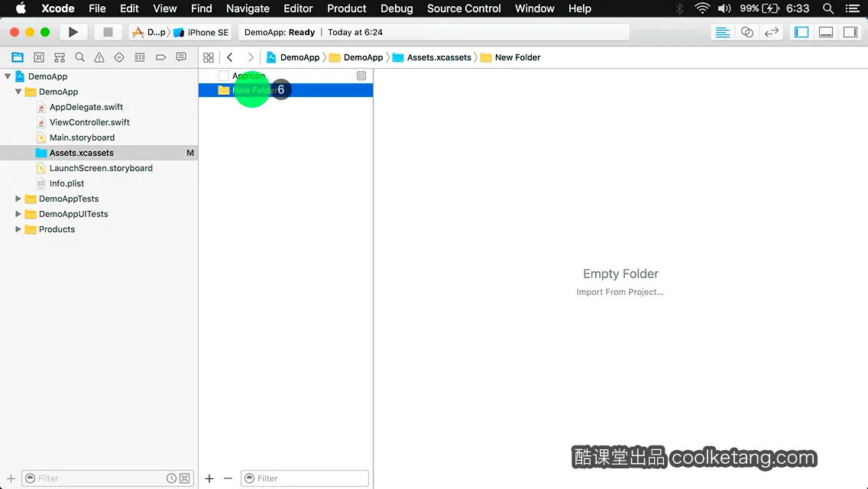Toggle the Utilities pane
868x489 pixels.
[x=850, y=32]
